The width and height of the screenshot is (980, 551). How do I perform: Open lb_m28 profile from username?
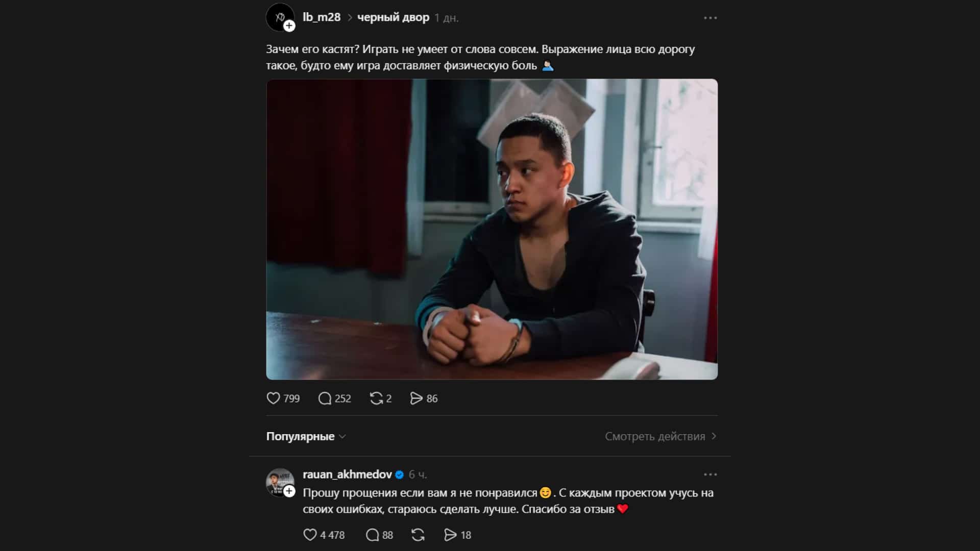pyautogui.click(x=322, y=17)
